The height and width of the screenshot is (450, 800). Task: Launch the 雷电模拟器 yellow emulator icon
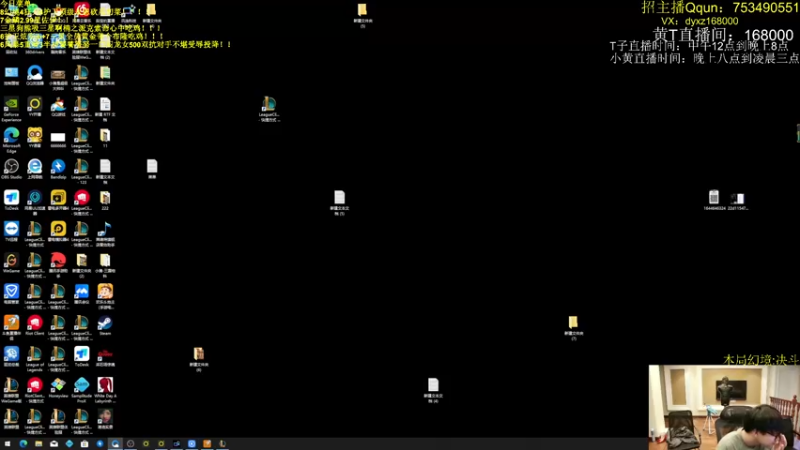coord(58,231)
